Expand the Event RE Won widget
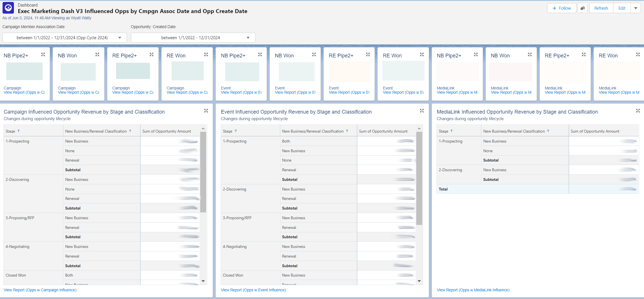 pos(422,55)
